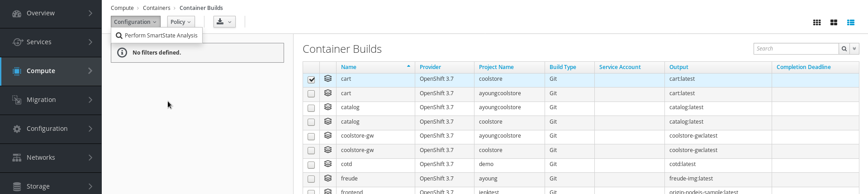Switch to list view icon

(x=851, y=23)
